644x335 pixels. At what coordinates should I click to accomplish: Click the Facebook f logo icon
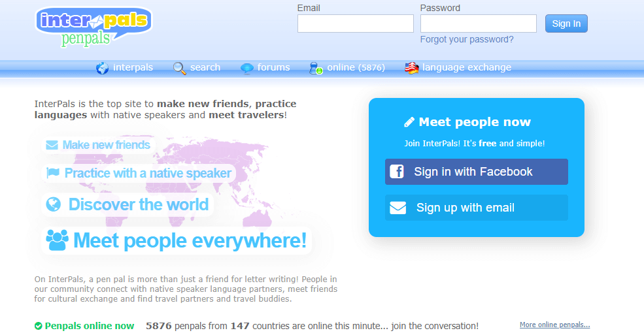pyautogui.click(x=397, y=171)
